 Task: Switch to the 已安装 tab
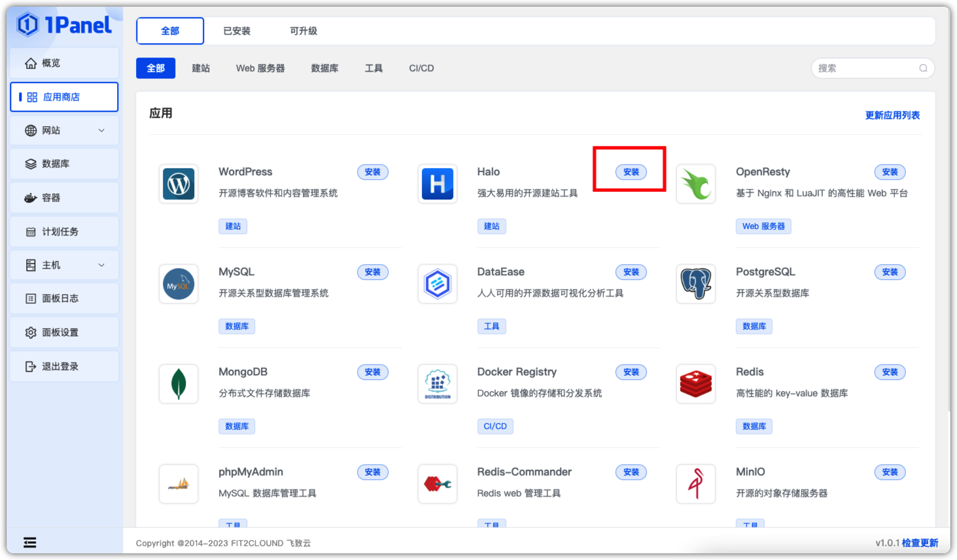point(237,31)
